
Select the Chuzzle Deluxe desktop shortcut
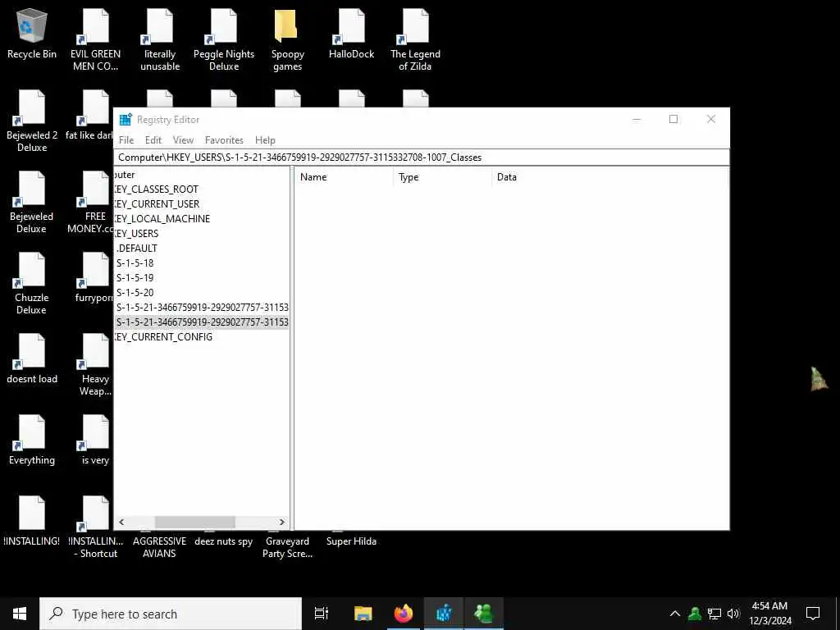[32, 284]
